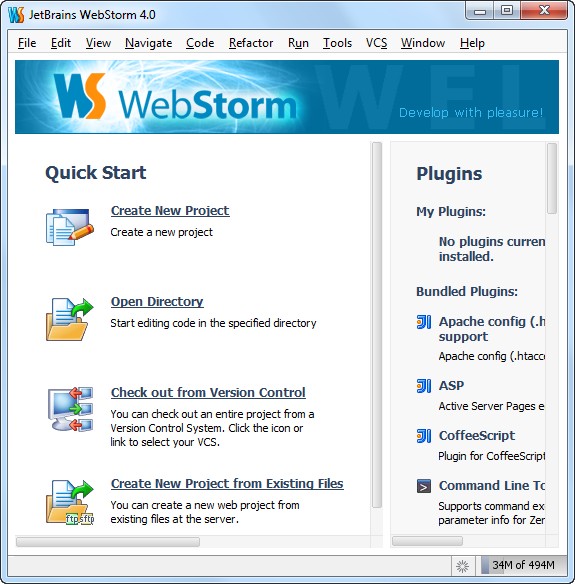Screen dimensions: 575x584
Task: Open the Edit menu
Action: [61, 43]
